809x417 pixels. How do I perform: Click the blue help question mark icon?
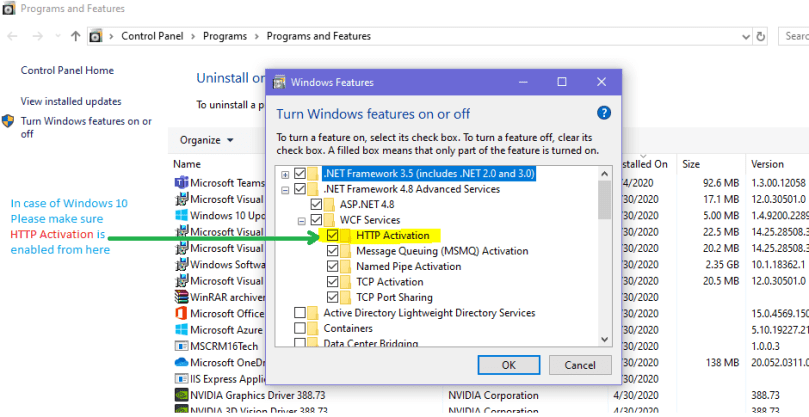[603, 113]
